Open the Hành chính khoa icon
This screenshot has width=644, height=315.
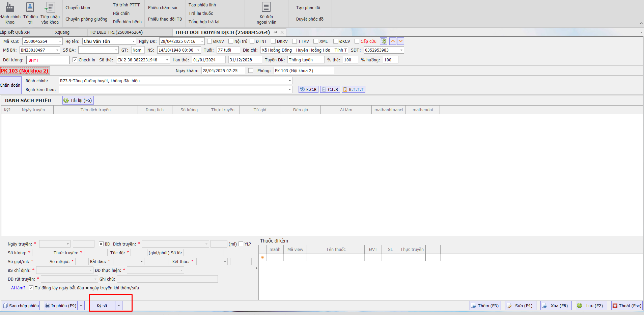point(10,13)
